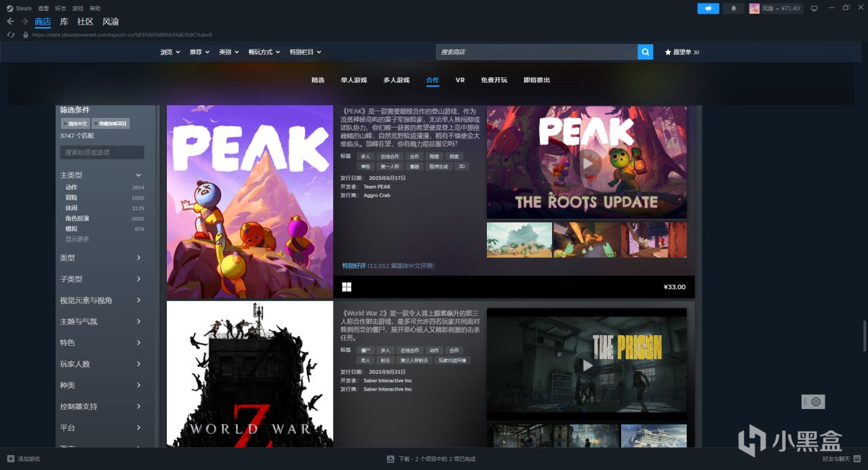Open the 推荐 dropdown menu
This screenshot has width=868, height=470.
pos(199,52)
